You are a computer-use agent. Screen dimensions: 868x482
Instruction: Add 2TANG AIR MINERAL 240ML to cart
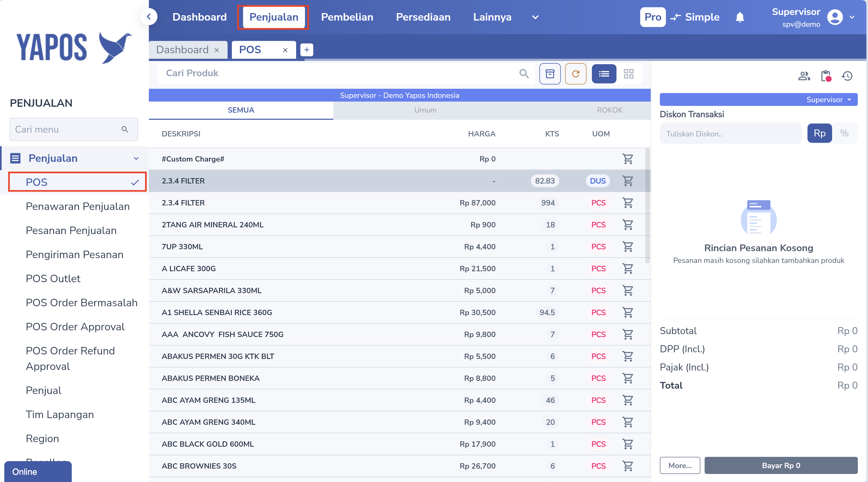[627, 224]
